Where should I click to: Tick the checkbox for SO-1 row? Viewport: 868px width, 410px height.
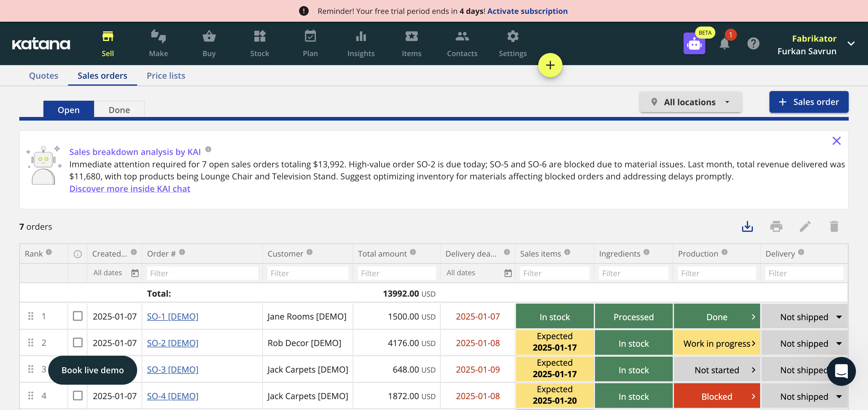[x=77, y=316]
